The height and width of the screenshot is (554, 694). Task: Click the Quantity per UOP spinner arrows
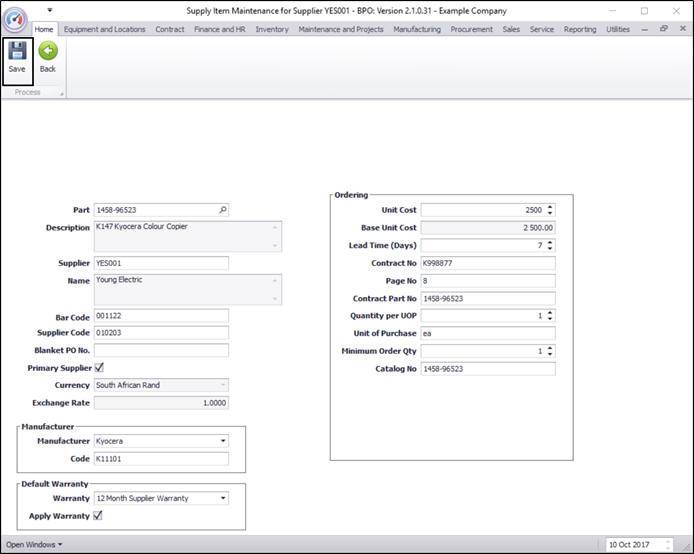(550, 315)
